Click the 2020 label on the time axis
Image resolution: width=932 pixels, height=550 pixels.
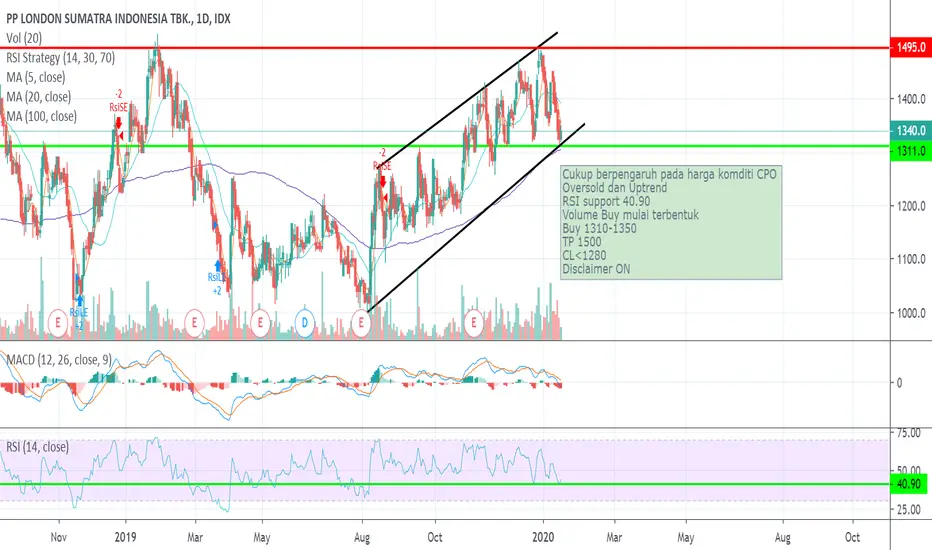(543, 538)
